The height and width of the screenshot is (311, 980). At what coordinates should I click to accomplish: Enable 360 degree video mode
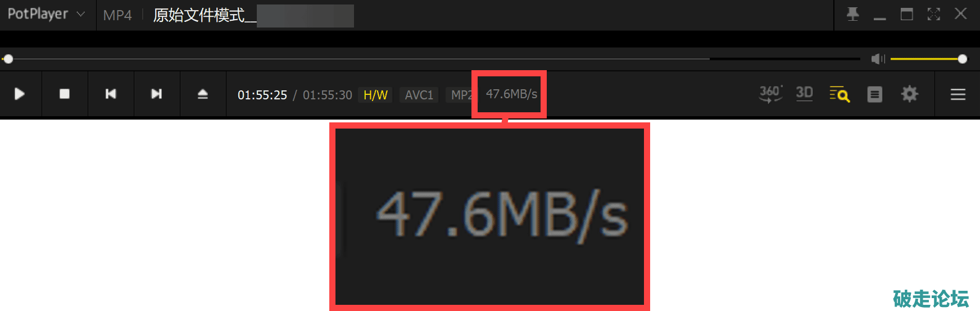[x=771, y=94]
